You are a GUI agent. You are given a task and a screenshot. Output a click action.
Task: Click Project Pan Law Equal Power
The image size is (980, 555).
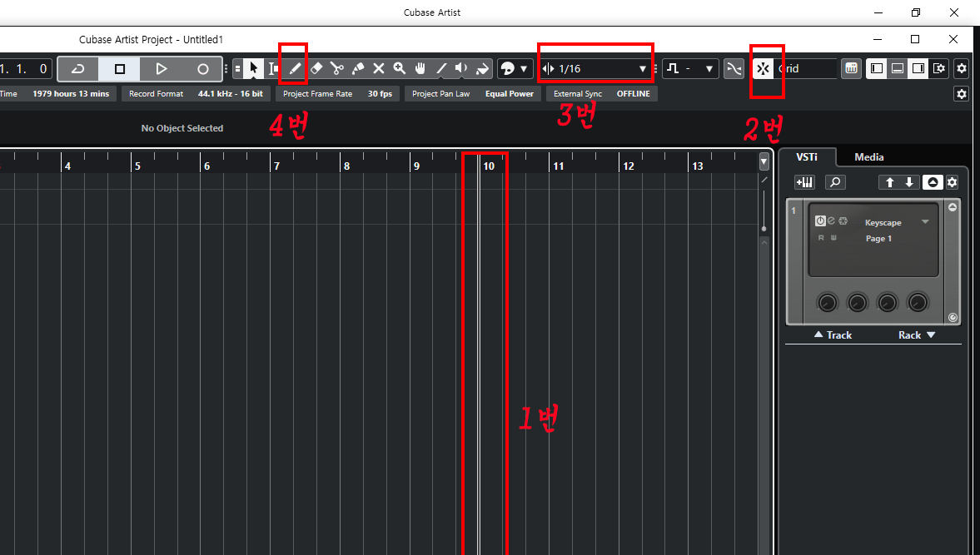(472, 94)
